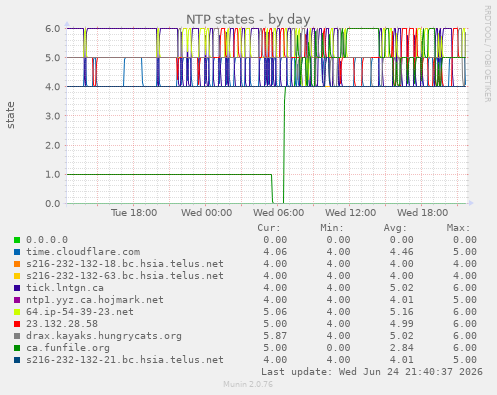Click the navy s216-232-132-21 legend swatch
Image resolution: width=497 pixels, height=395 pixels.
click(17, 360)
